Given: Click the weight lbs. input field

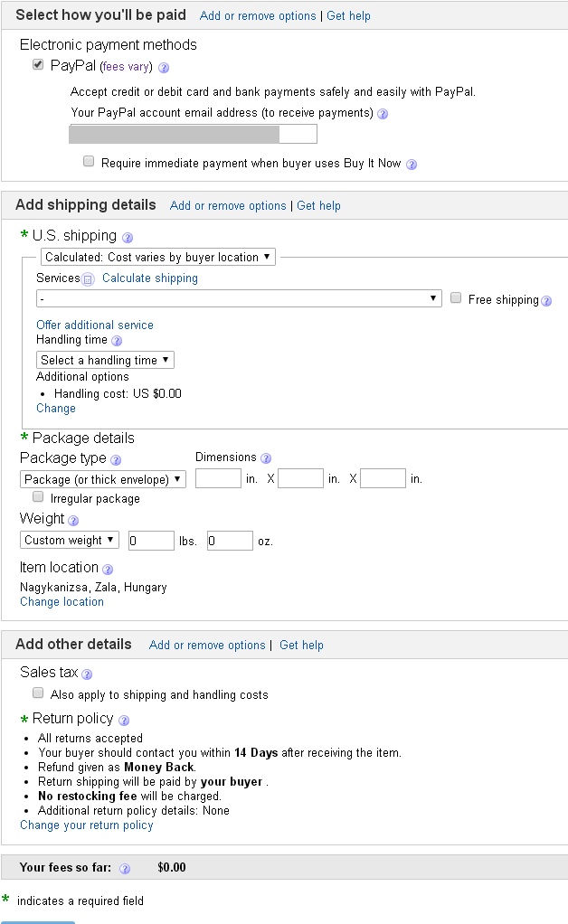Looking at the screenshot, I should (x=151, y=541).
